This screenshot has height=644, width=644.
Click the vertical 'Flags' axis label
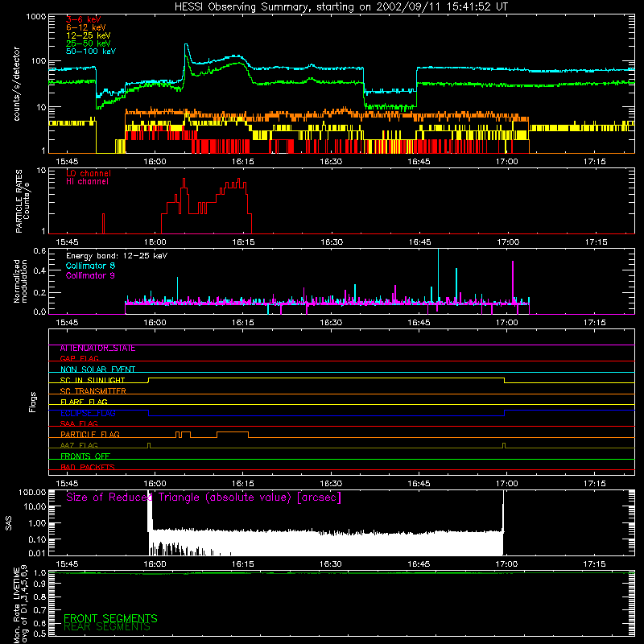coord(32,402)
